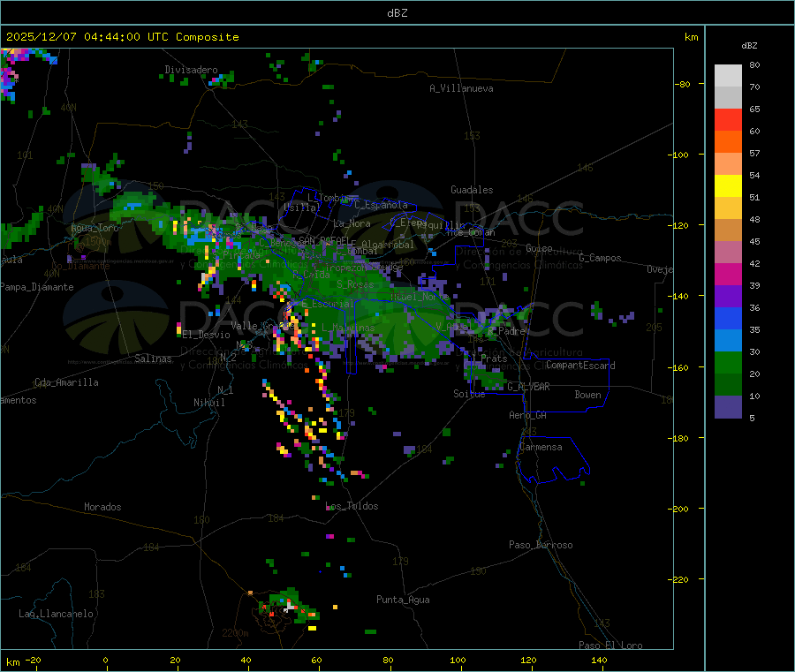Click the Paso_Barroso label
This screenshot has width=795, height=672.
pyautogui.click(x=541, y=545)
